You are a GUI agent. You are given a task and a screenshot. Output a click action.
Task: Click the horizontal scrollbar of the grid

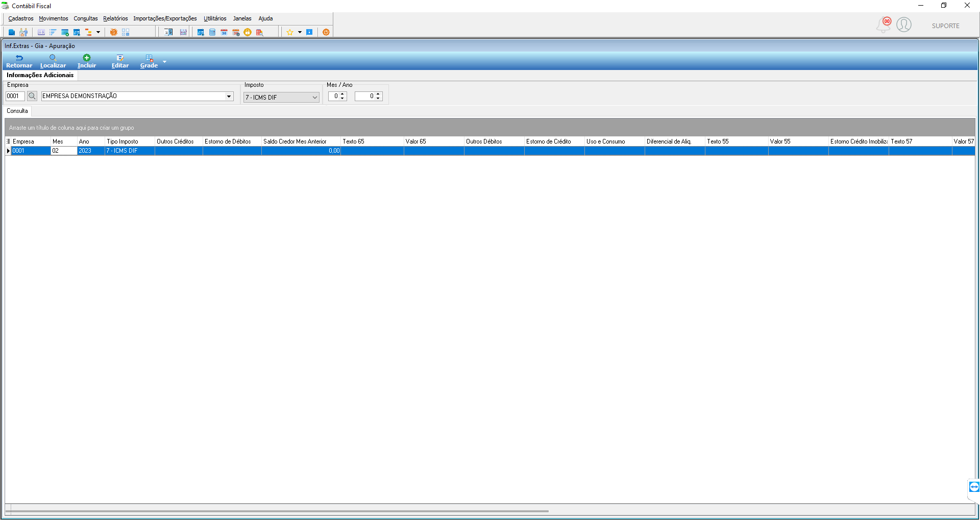pyautogui.click(x=277, y=510)
